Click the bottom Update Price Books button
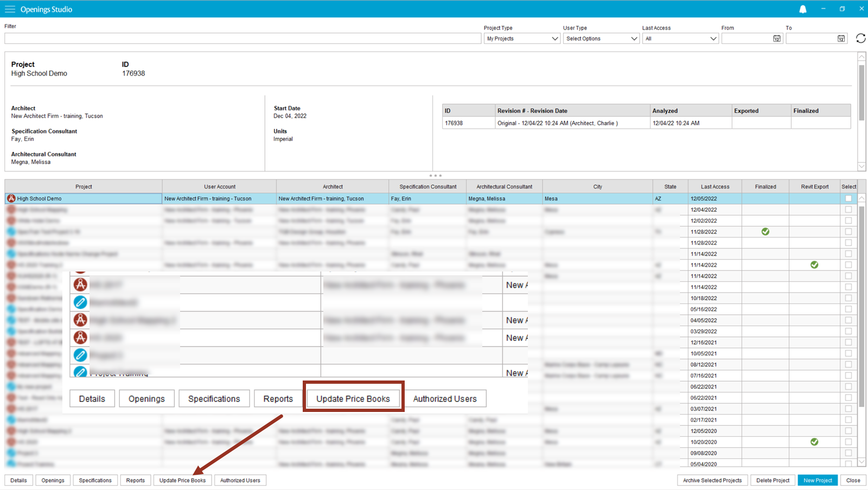868x490 pixels. pyautogui.click(x=183, y=480)
